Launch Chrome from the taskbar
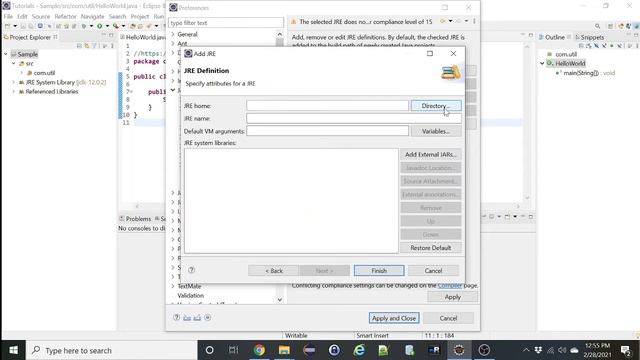The image size is (640, 360). point(259,350)
